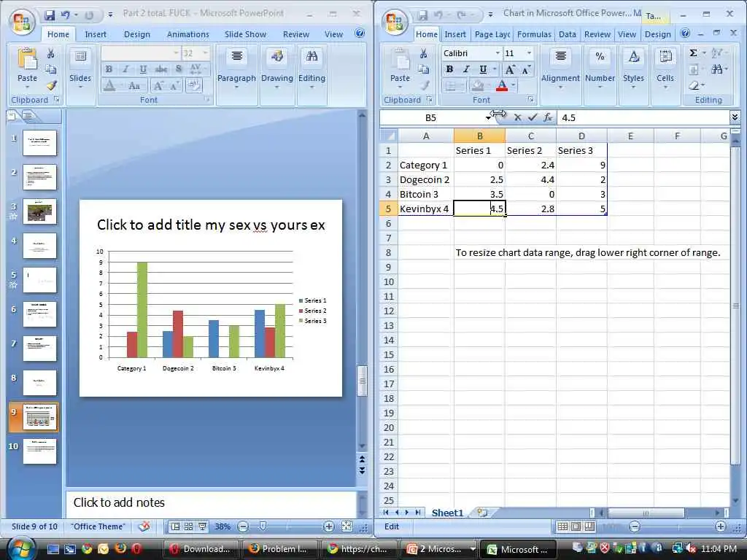
Task: Click Office Theme in PowerPoint status bar
Action: [98, 526]
